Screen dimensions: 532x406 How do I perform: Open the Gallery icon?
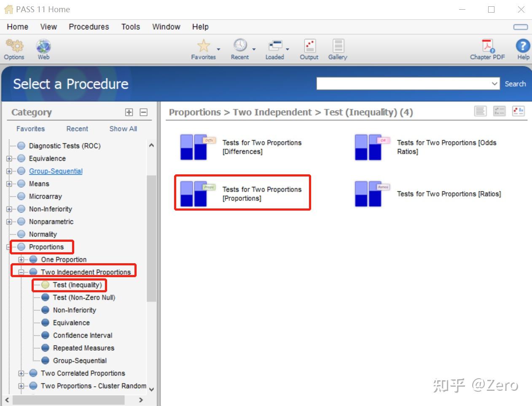coord(338,45)
